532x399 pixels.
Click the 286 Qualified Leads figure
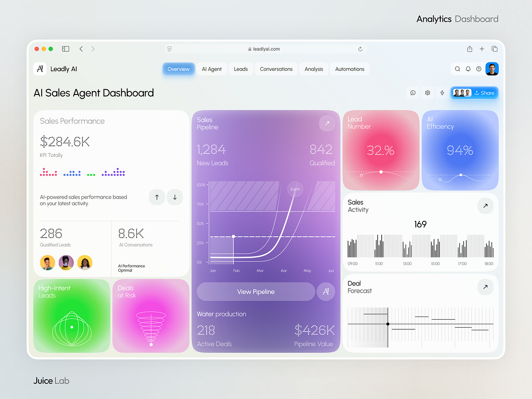click(x=51, y=233)
